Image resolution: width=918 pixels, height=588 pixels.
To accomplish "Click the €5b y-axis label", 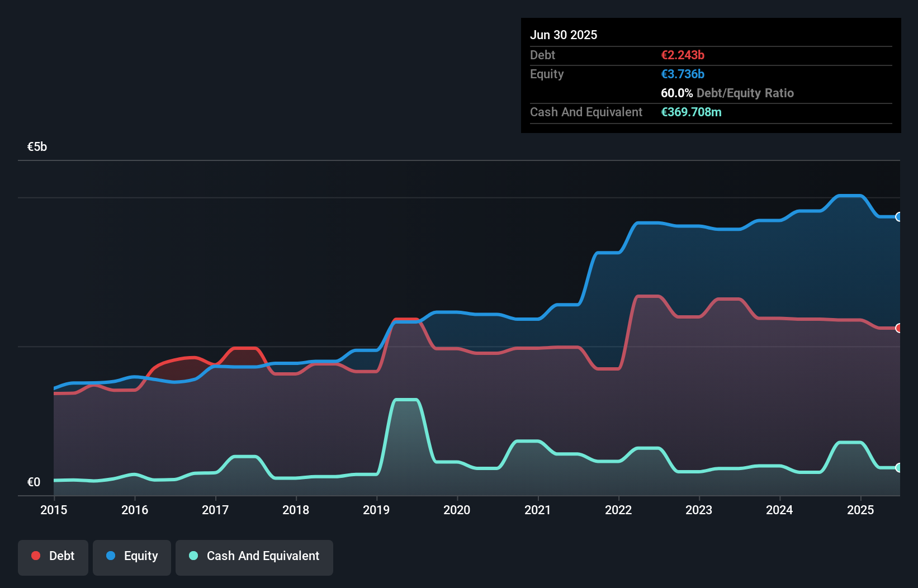I will 37,146.
